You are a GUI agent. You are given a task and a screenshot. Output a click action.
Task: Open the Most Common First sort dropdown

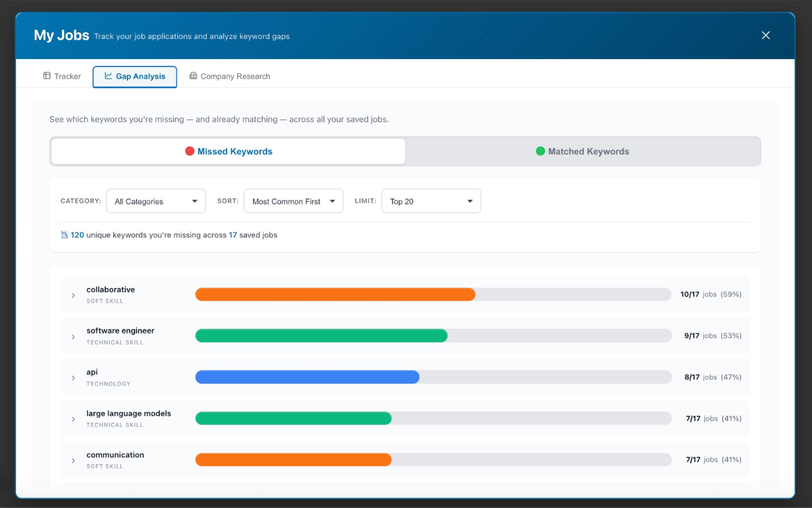coord(294,201)
